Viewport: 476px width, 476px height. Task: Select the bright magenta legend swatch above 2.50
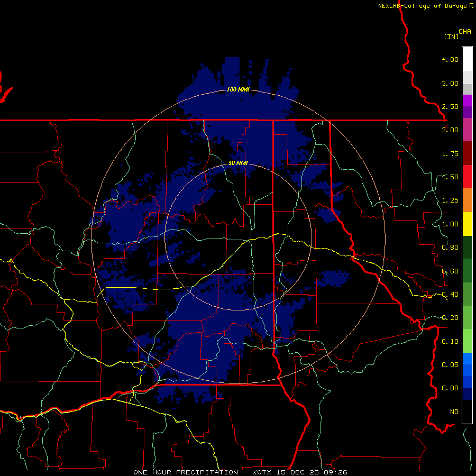(x=467, y=100)
